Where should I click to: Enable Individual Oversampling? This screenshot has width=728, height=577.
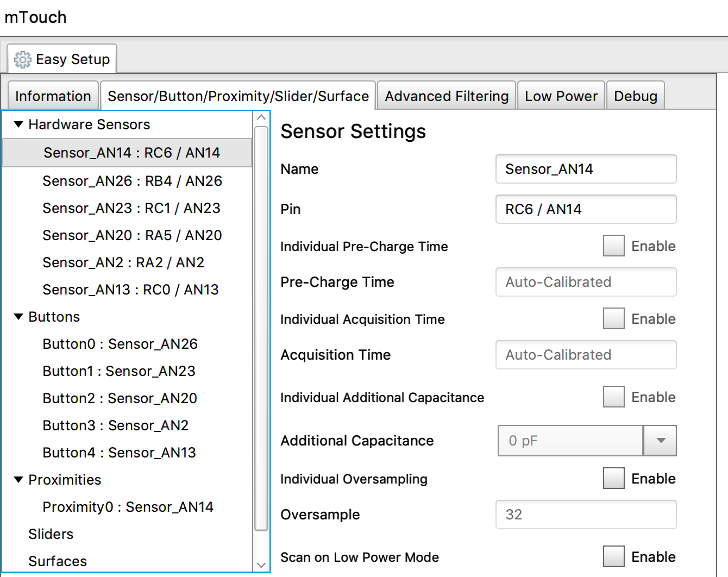613,478
